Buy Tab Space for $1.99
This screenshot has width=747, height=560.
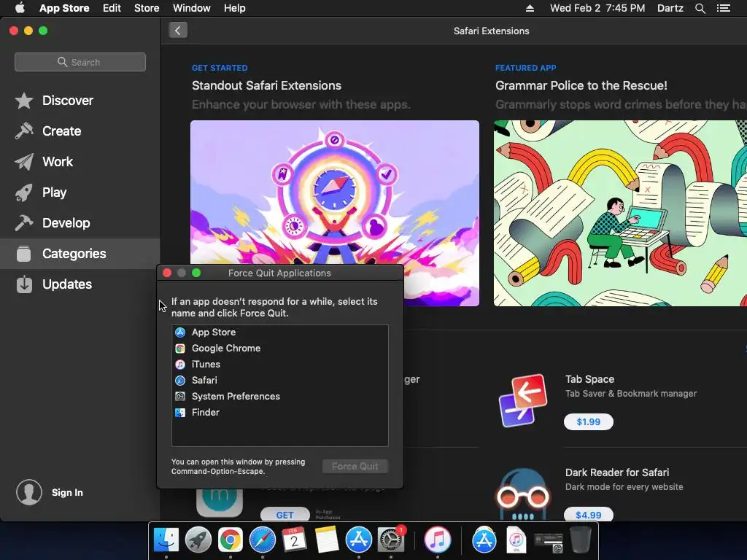click(x=589, y=422)
